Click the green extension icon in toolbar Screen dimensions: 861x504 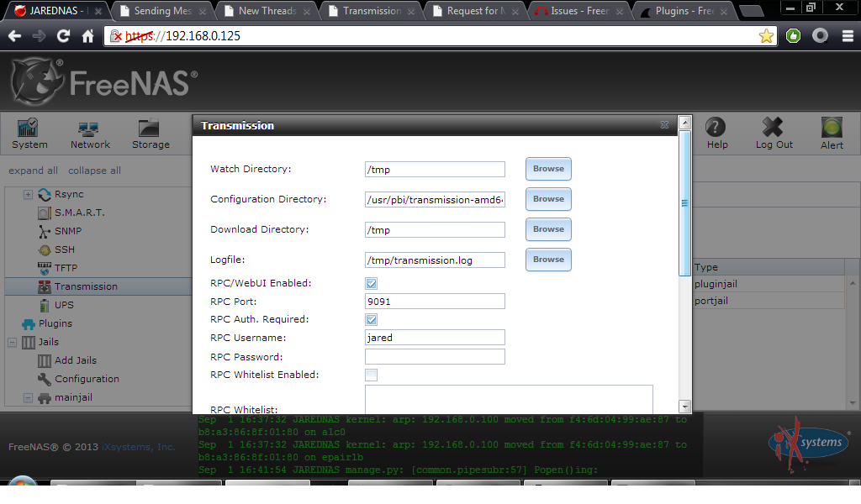[793, 36]
